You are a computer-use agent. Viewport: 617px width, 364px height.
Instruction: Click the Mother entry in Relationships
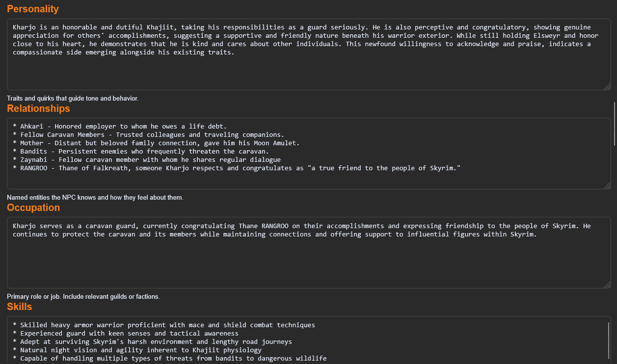coord(156,143)
